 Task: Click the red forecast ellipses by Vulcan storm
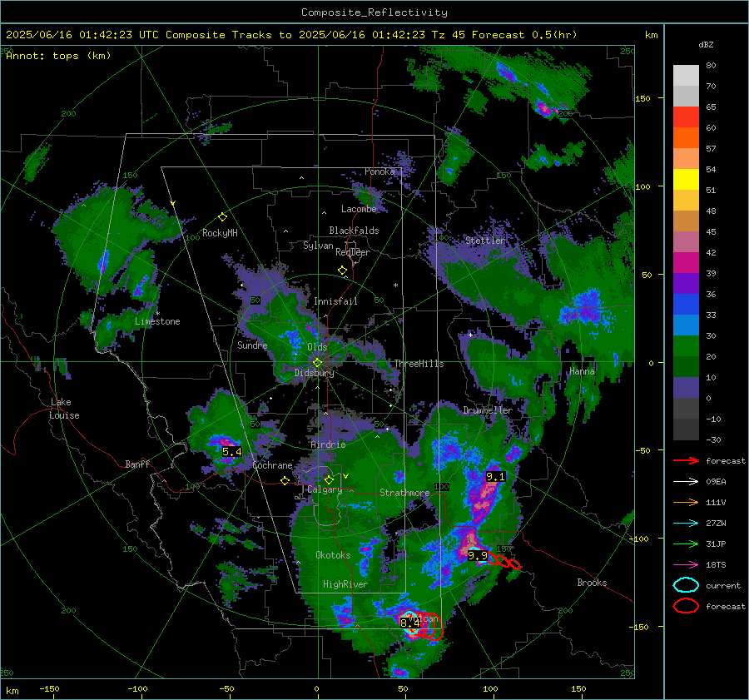430,626
